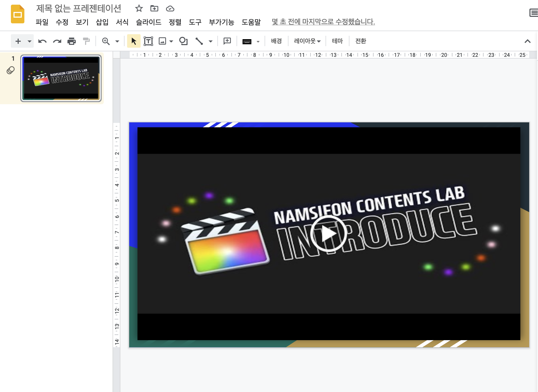Open the 슬라이드 menu
This screenshot has height=392, width=538.
(149, 22)
